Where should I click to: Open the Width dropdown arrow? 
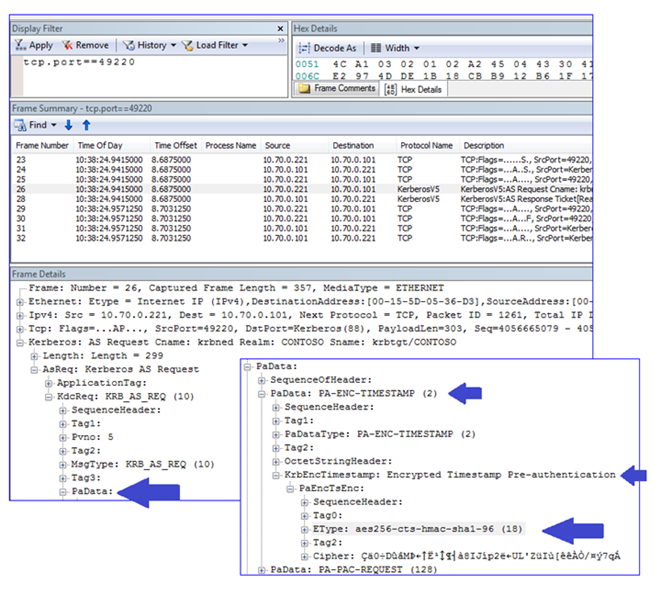[x=416, y=48]
